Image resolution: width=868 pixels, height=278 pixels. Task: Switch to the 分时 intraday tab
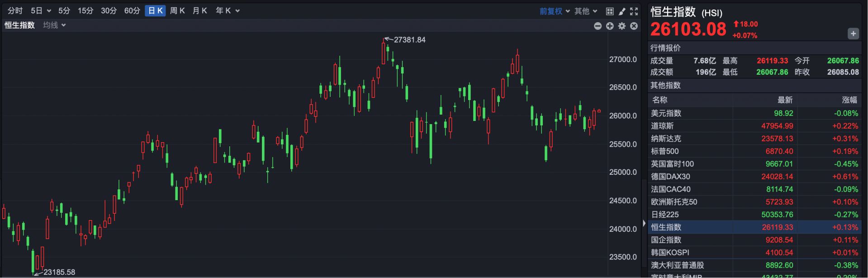point(15,11)
